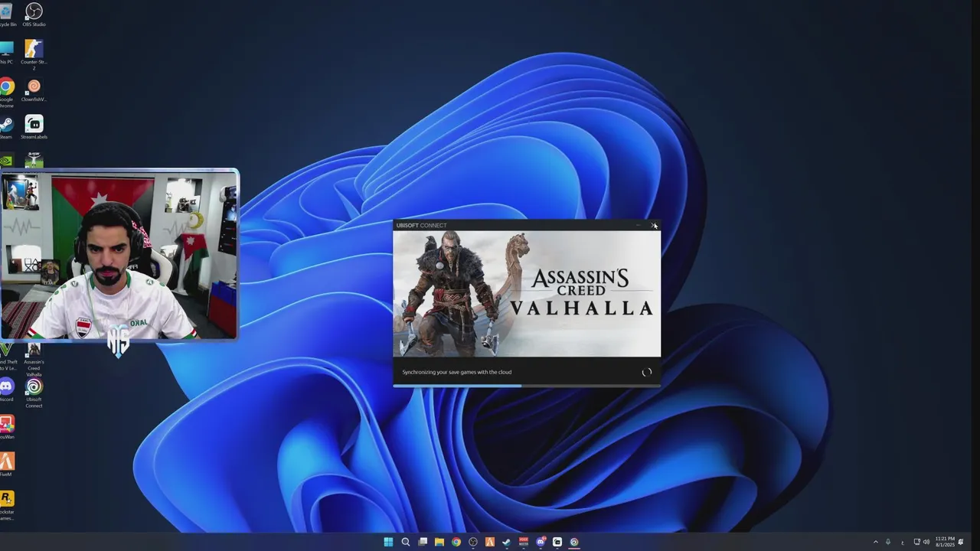Screen dimensions: 980x551
Task: Click the sync progress bar
Action: pos(527,386)
